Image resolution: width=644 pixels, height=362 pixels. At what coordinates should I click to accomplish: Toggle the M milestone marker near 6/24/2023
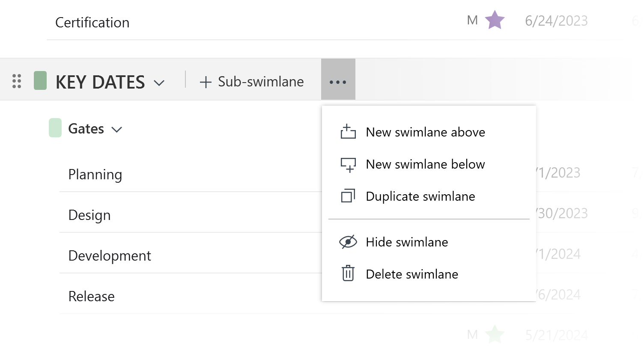(x=472, y=20)
